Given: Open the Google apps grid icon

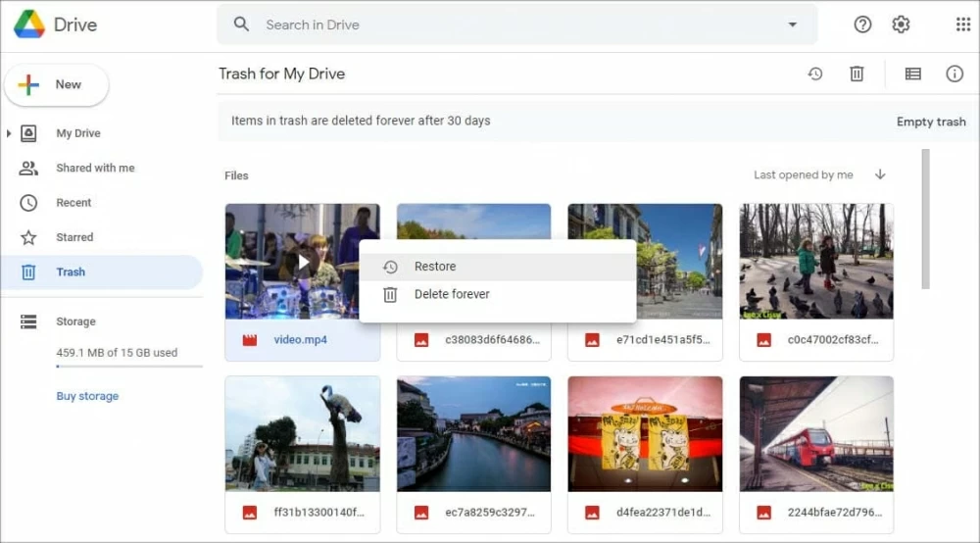Looking at the screenshot, I should [x=962, y=25].
